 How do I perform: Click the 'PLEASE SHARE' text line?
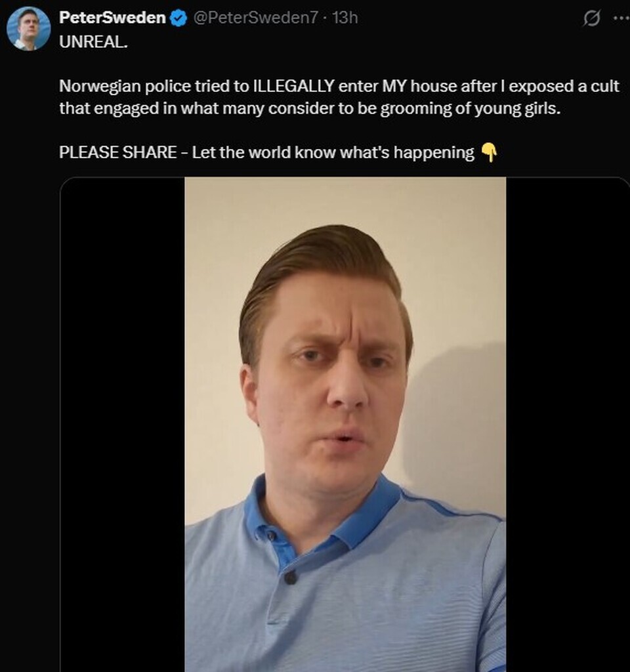point(278,152)
